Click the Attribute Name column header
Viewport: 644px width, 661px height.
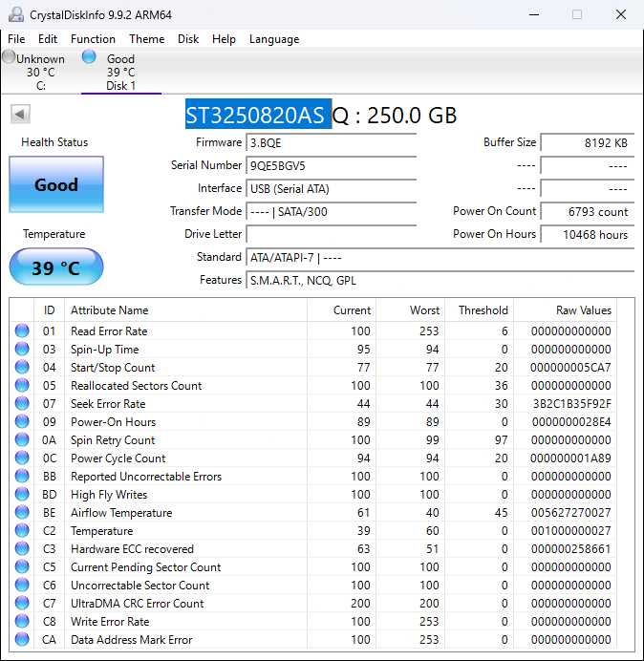[x=185, y=310]
